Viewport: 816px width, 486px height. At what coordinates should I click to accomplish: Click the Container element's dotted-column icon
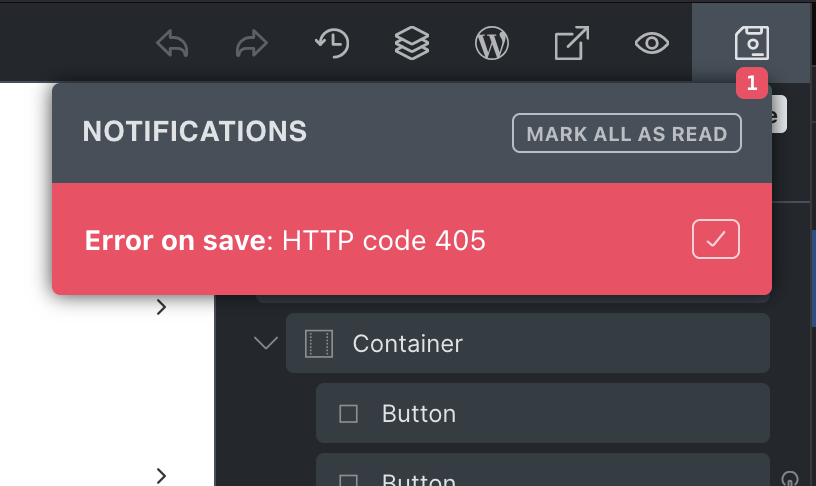pos(318,343)
